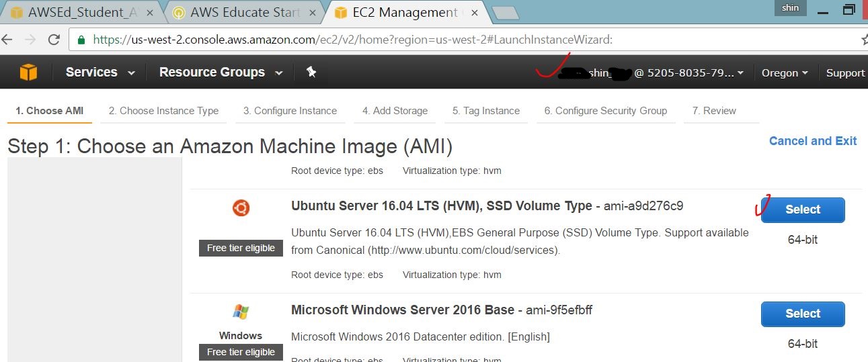Image resolution: width=868 pixels, height=362 pixels.
Task: Expand the Resource Groups menu
Action: coord(221,73)
